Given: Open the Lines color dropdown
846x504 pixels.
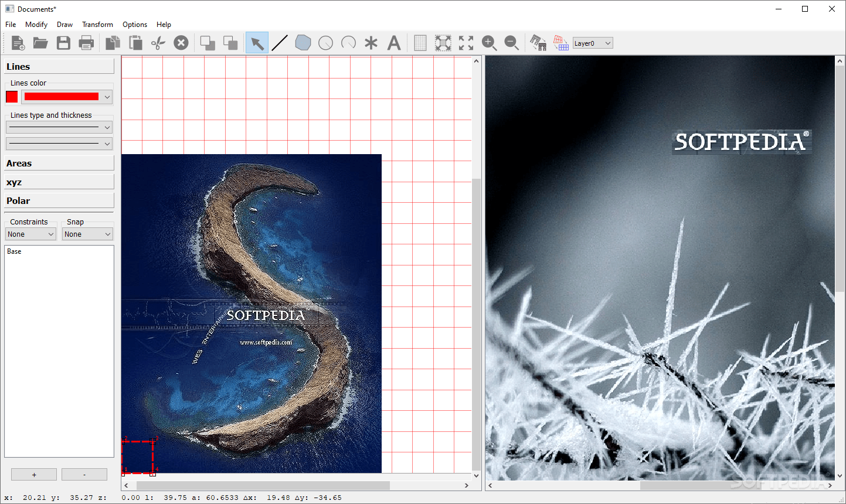Looking at the screenshot, I should (x=67, y=97).
